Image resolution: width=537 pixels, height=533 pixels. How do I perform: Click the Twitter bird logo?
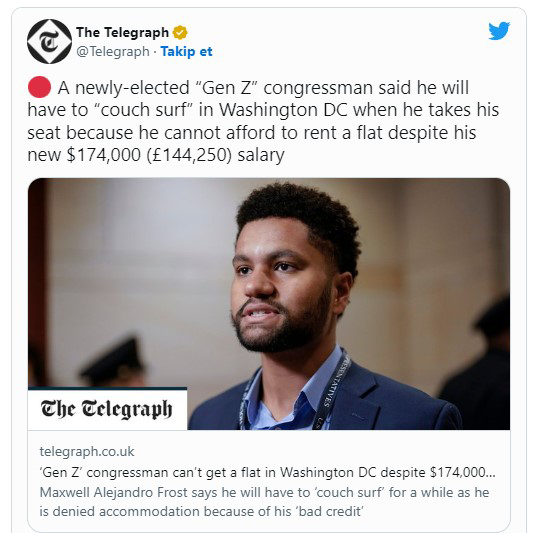pyautogui.click(x=499, y=31)
